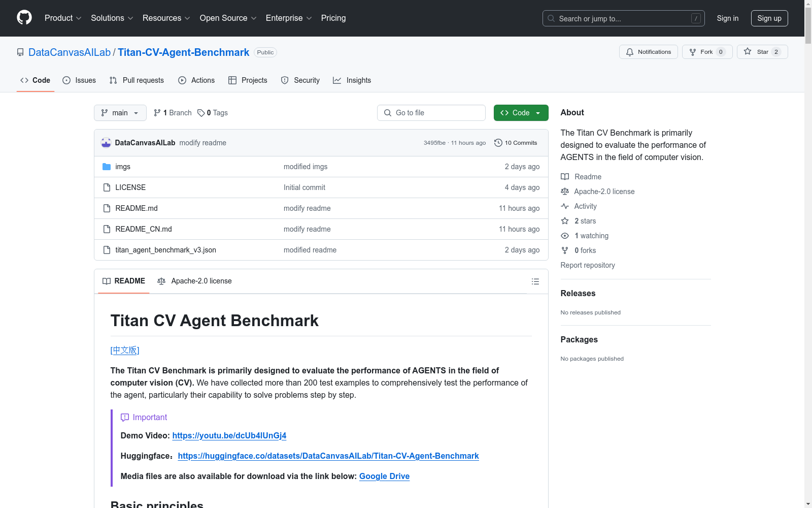Click the LICENSE file icon
The height and width of the screenshot is (508, 812).
pos(107,187)
